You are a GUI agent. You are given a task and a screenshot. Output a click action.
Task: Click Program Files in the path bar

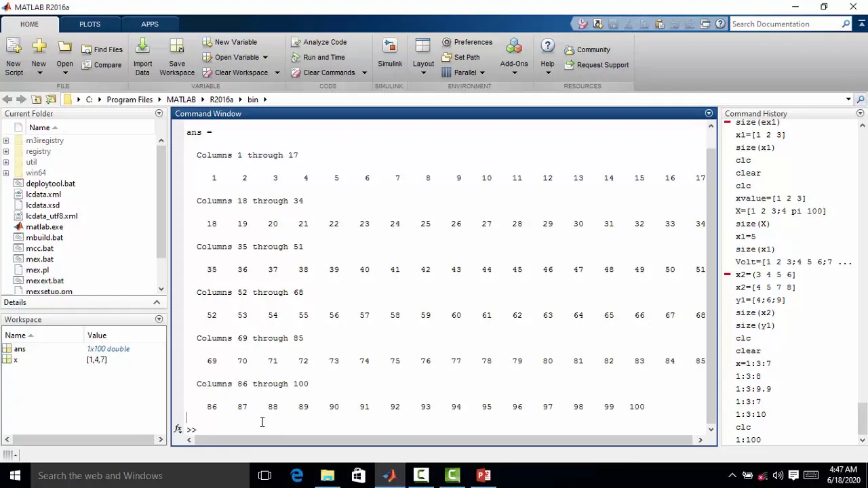click(130, 100)
